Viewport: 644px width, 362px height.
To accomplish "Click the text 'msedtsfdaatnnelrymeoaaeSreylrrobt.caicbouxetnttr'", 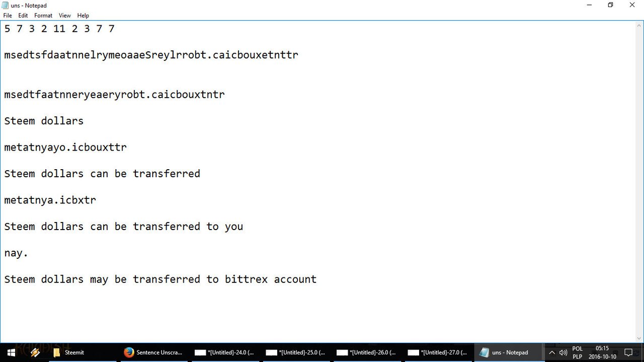I will [x=151, y=55].
